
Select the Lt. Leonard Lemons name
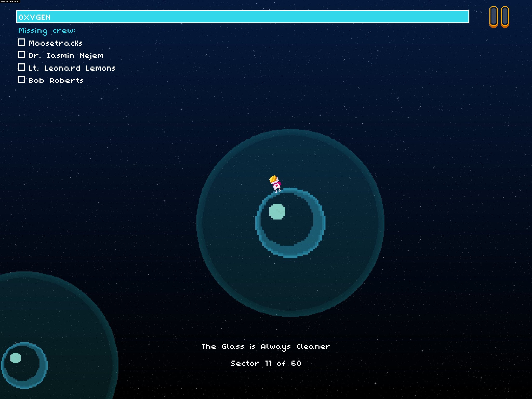click(72, 68)
